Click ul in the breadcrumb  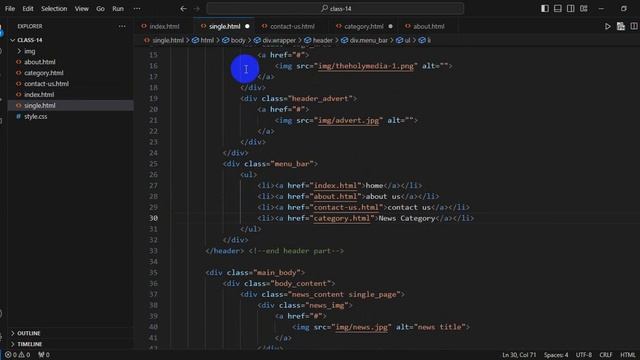coord(407,40)
